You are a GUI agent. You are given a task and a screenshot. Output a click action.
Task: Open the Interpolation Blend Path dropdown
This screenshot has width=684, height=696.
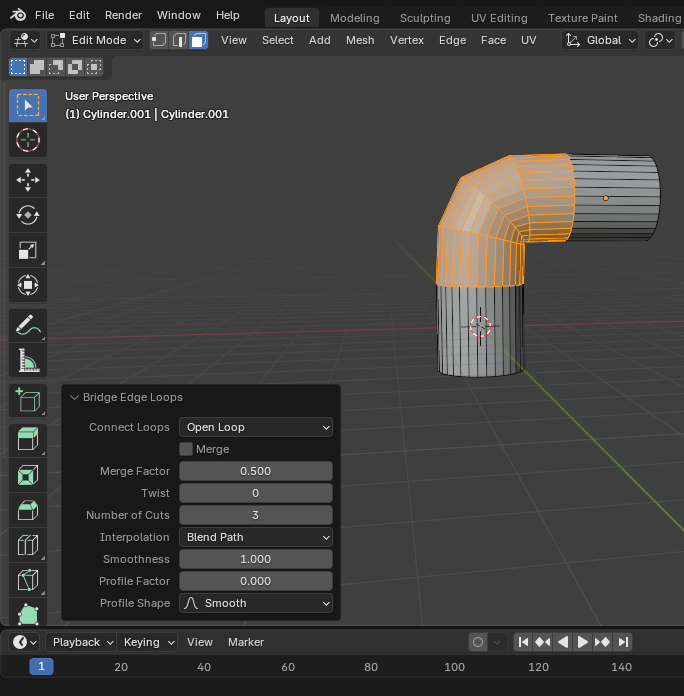click(256, 537)
